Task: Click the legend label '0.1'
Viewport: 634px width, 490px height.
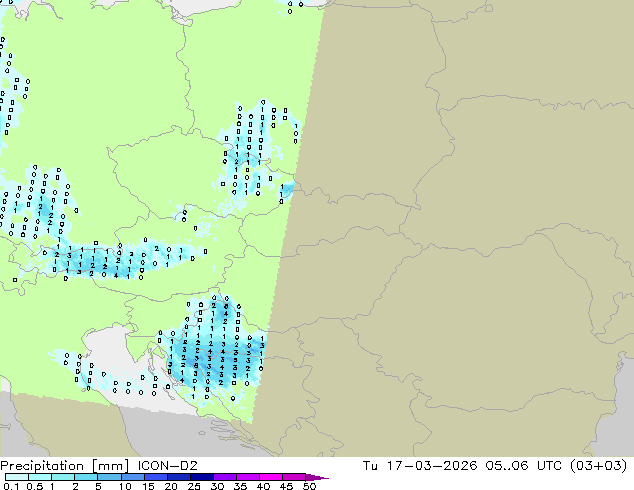Action: pos(11,486)
